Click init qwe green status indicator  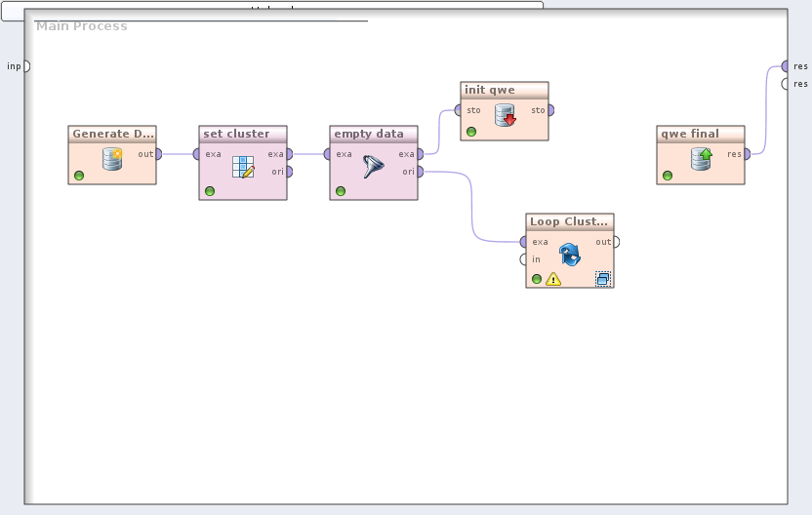471,132
